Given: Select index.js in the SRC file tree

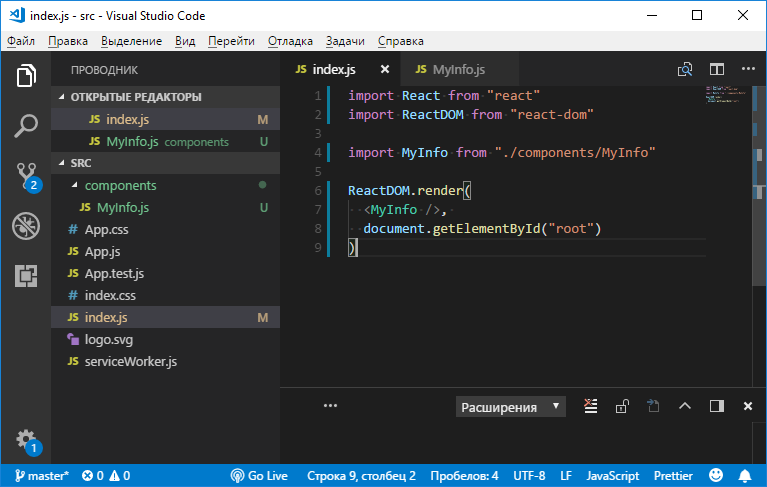Looking at the screenshot, I should [x=165, y=317].
